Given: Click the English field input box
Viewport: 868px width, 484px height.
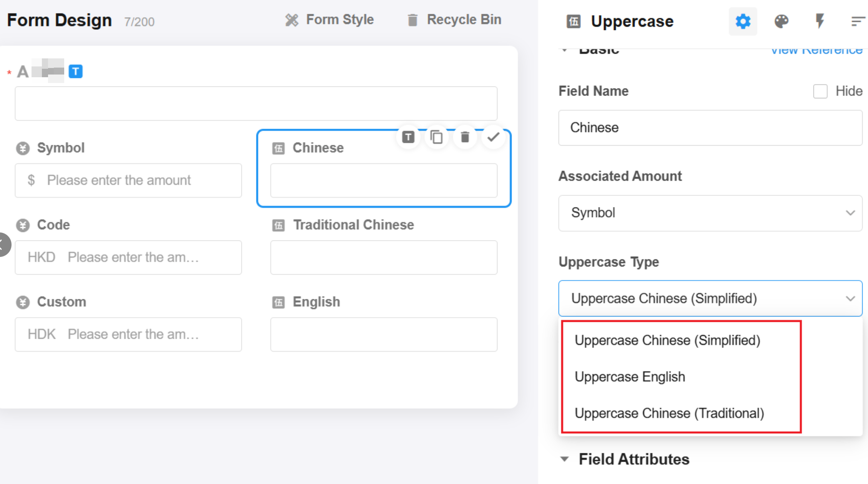Looking at the screenshot, I should point(384,335).
